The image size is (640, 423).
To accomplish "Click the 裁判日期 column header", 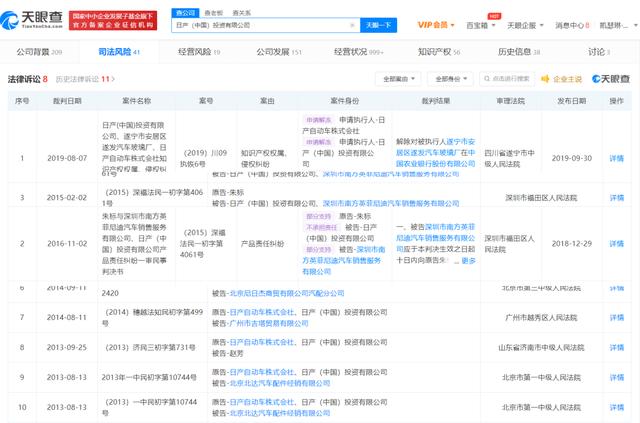I will pyautogui.click(x=67, y=101).
